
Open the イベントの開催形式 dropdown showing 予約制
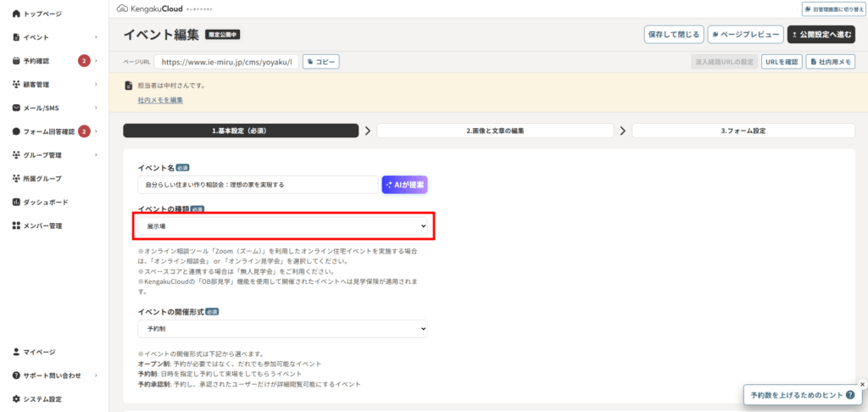[282, 328]
